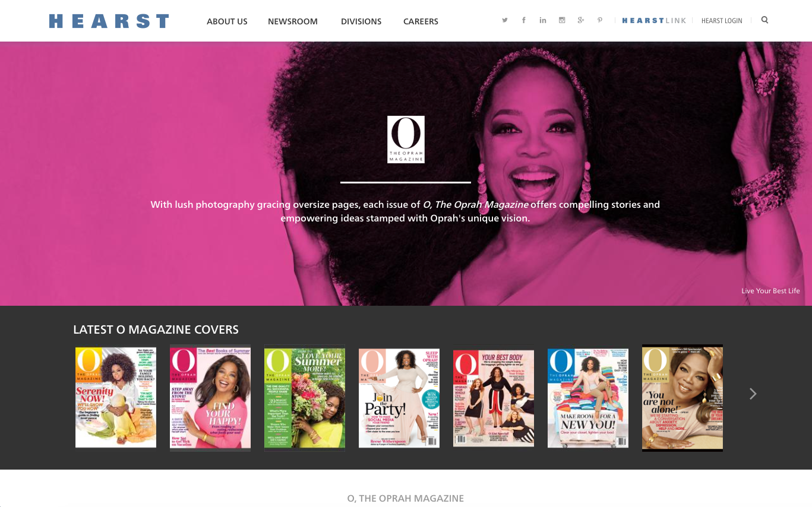Open the Hearst Facebook page icon

[x=524, y=20]
